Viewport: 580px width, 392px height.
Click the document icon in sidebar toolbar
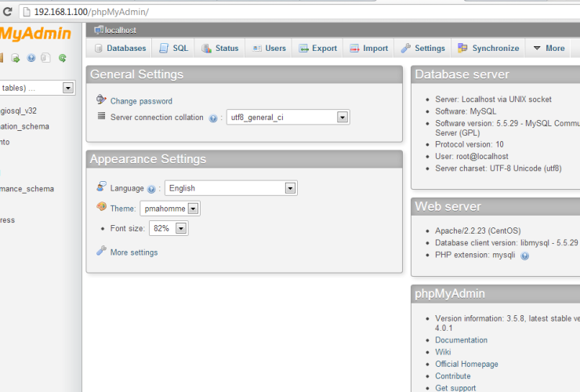(45, 58)
